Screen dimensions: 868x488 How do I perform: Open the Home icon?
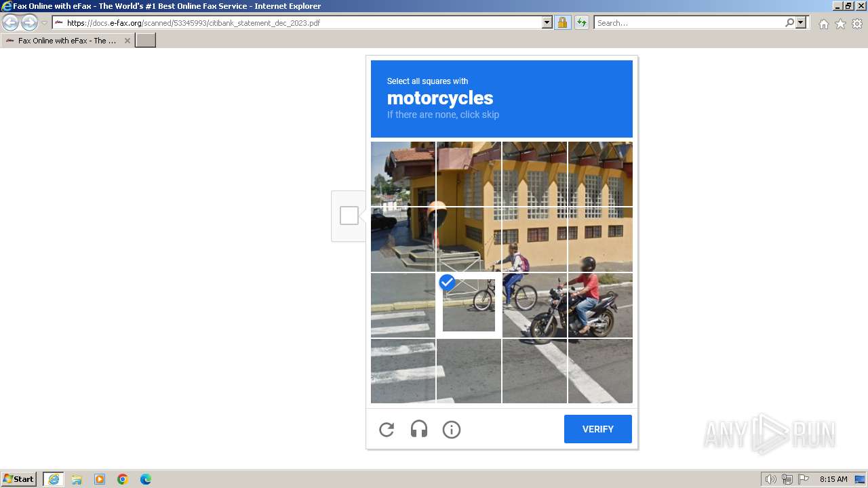[823, 24]
